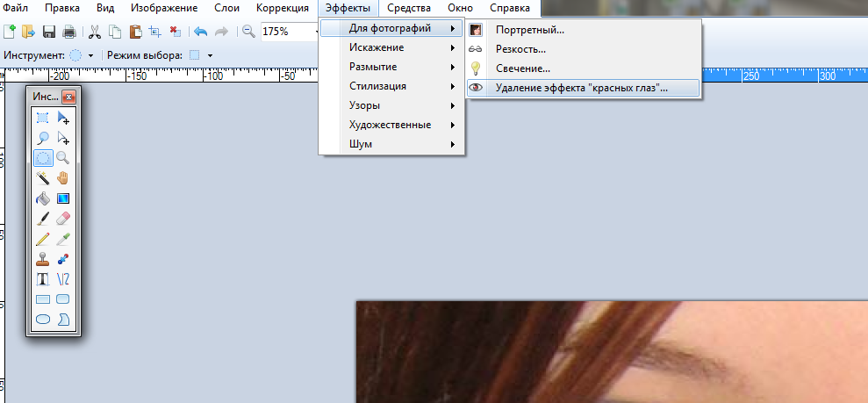Screen dimensions: 868x403
Task: Expand the Художественные submenu
Action: click(x=392, y=125)
